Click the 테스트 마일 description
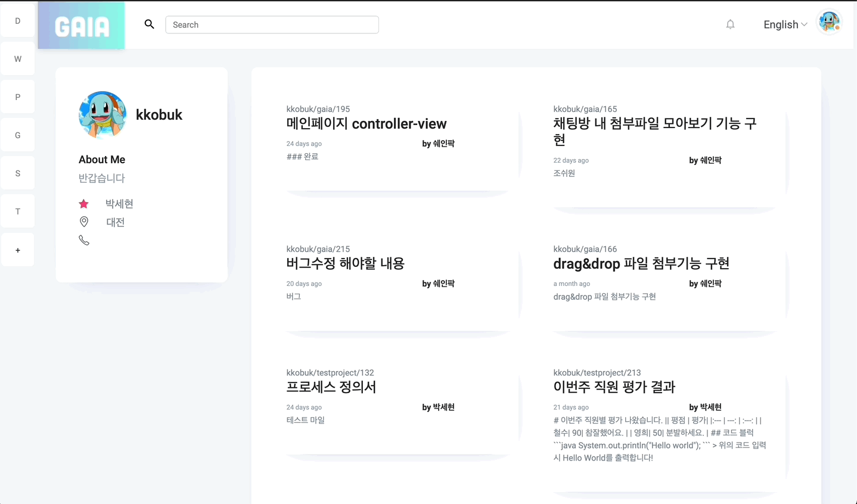This screenshot has width=857, height=504. [x=305, y=420]
